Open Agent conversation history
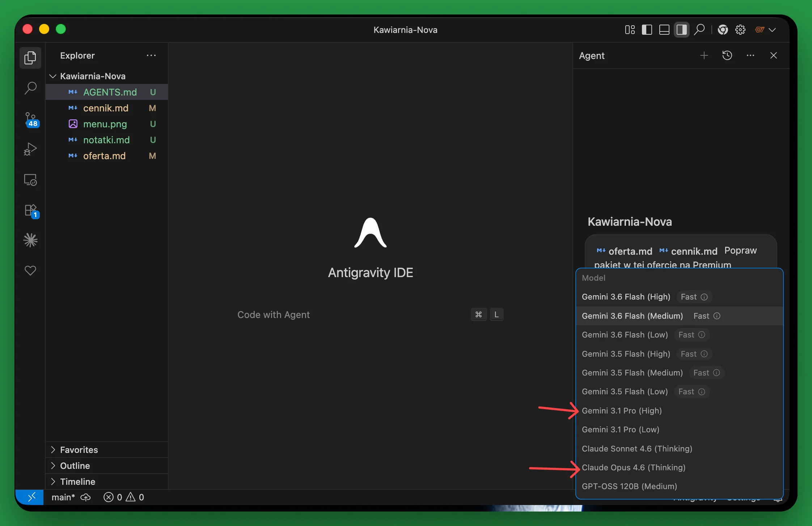This screenshot has height=526, width=812. point(727,55)
